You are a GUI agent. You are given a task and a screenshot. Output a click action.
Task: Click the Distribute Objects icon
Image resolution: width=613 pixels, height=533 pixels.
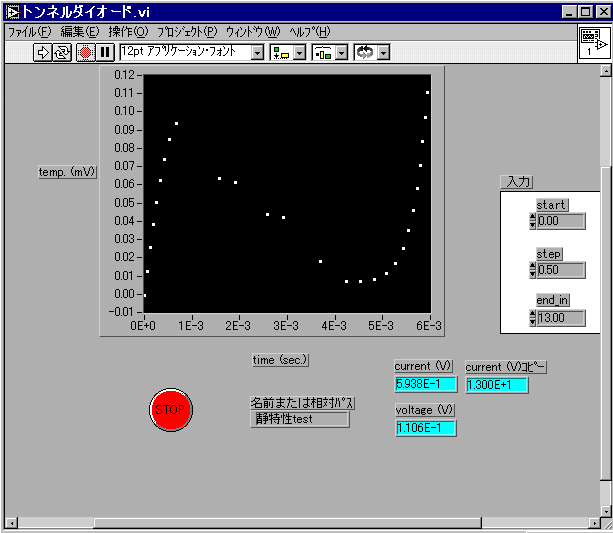tap(324, 52)
